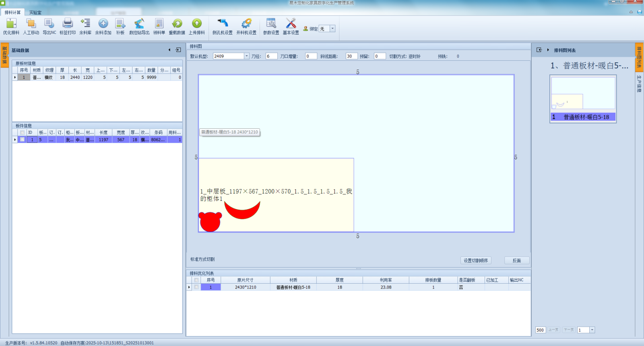644x346 pixels.
Task: Click the 数控钻导出 CNC drill export icon
Action: coord(139,27)
